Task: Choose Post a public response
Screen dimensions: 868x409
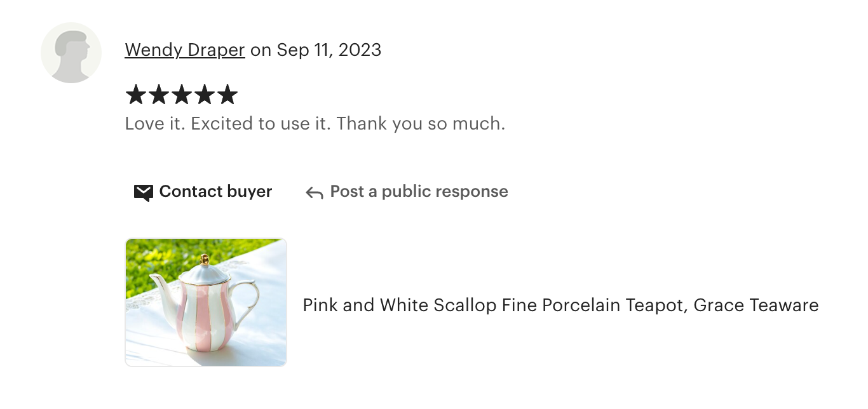Action: point(419,192)
